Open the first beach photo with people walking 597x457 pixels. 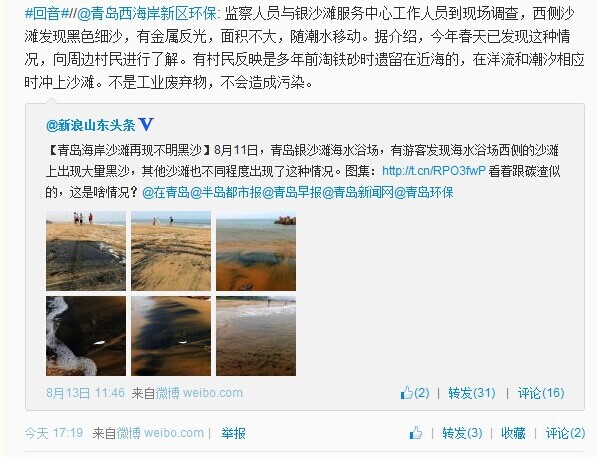tap(86, 251)
